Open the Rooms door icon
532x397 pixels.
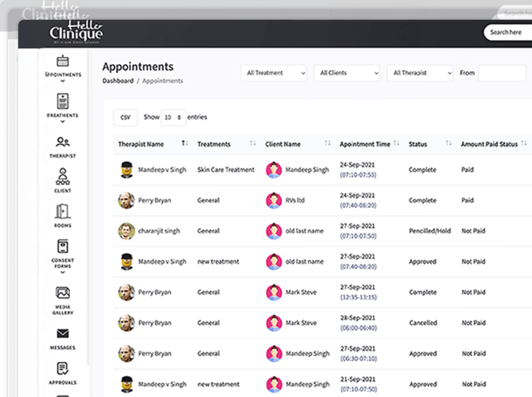pos(63,212)
